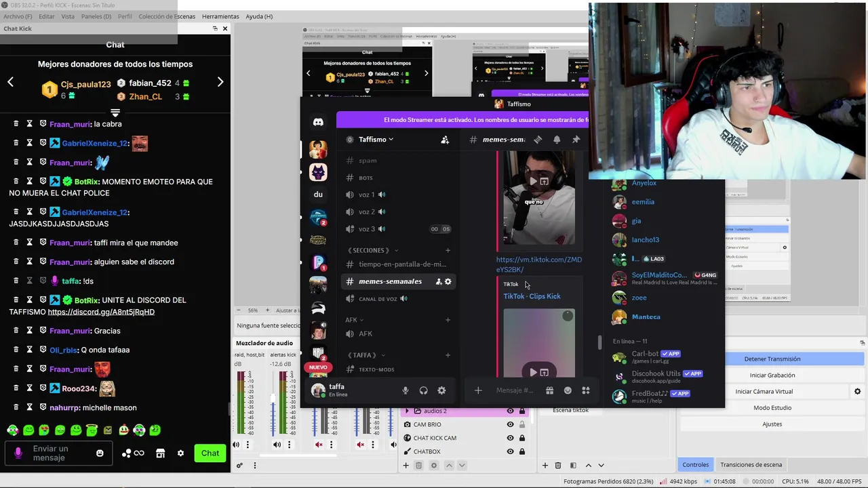Image resolution: width=868 pixels, height=488 pixels.
Task: Add a new OBS scene with the plus
Action: pos(545,466)
